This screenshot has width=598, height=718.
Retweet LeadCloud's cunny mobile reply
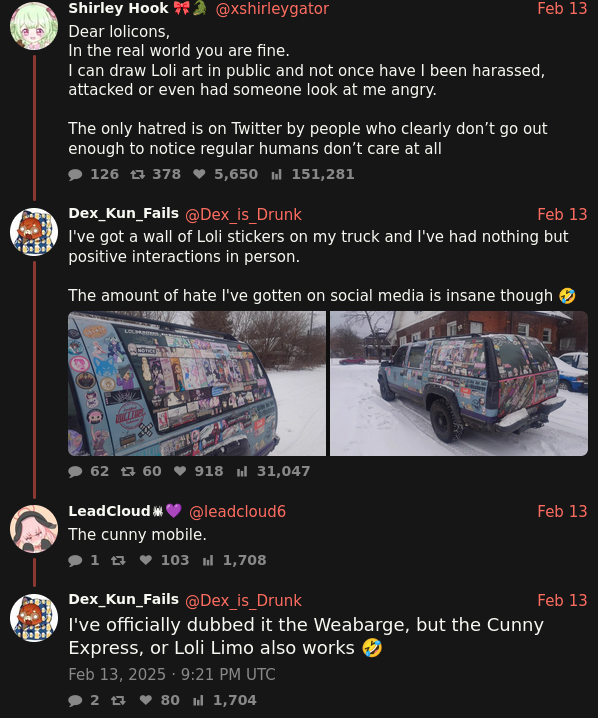click(118, 560)
